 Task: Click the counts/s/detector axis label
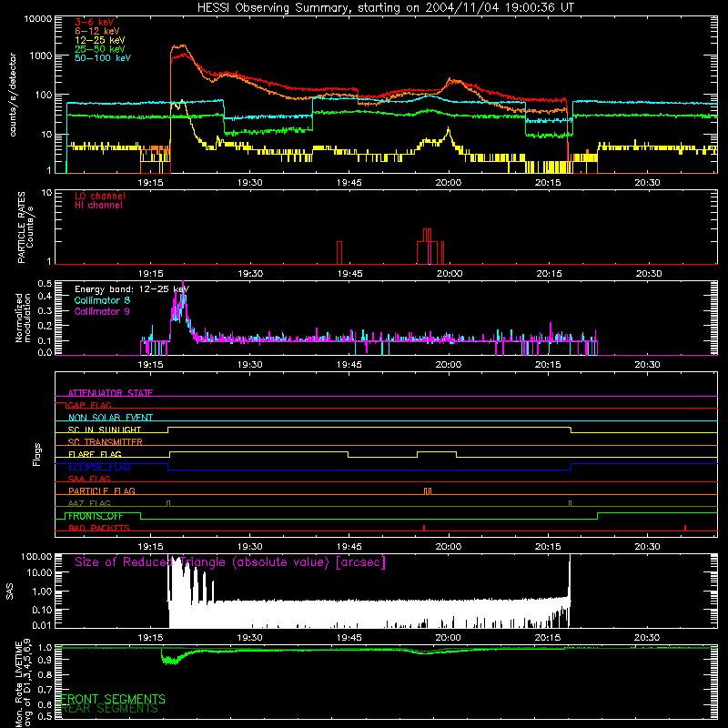pos(13,95)
